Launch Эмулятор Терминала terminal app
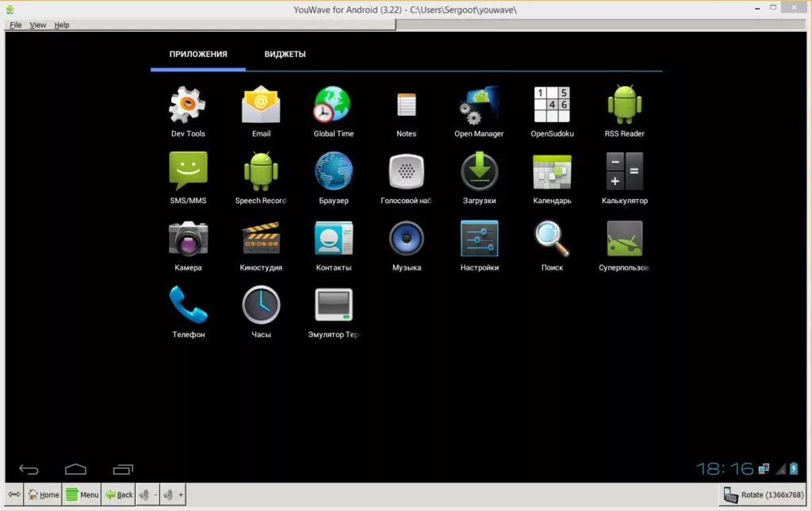This screenshot has height=511, width=812. pos(334,305)
